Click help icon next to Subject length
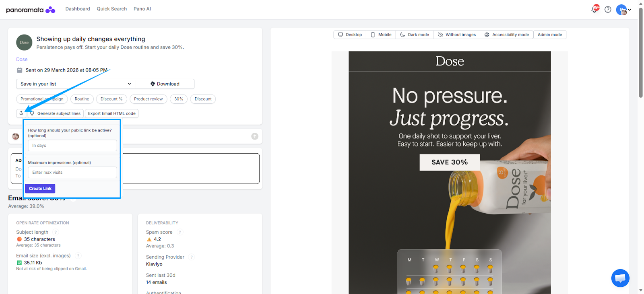This screenshot has height=294, width=644. [56, 232]
